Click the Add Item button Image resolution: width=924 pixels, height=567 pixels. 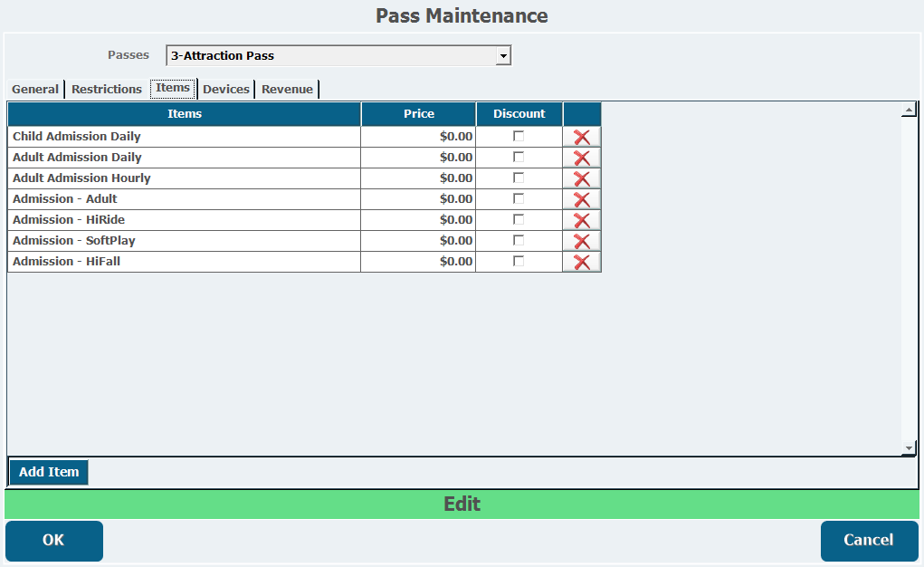[x=49, y=472]
